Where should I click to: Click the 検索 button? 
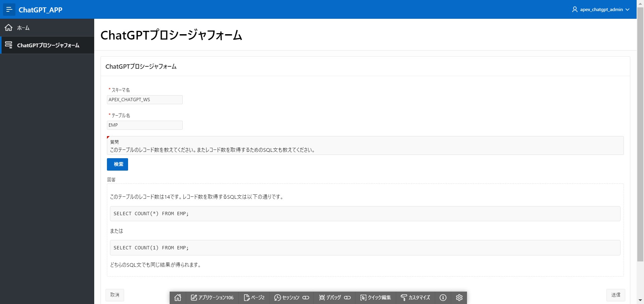117,164
